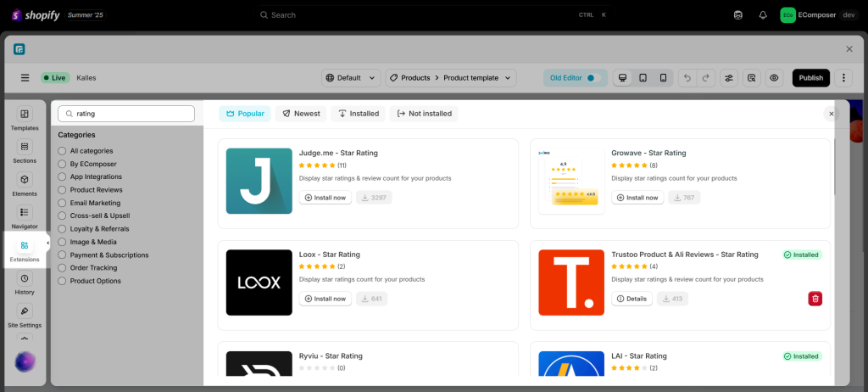Click the Publish button
The height and width of the screenshot is (392, 868).
pyautogui.click(x=811, y=77)
